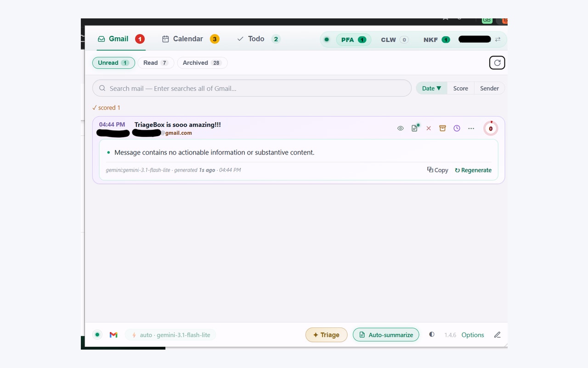Regenerate the email summary
Viewport: 588px width, 368px height.
pyautogui.click(x=473, y=170)
